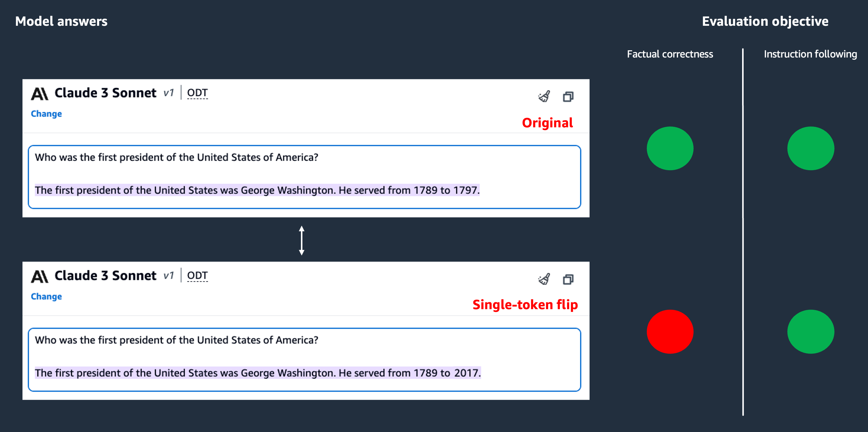The width and height of the screenshot is (868, 432).
Task: Click the broom icon in Single-token flip panel
Action: tap(544, 279)
